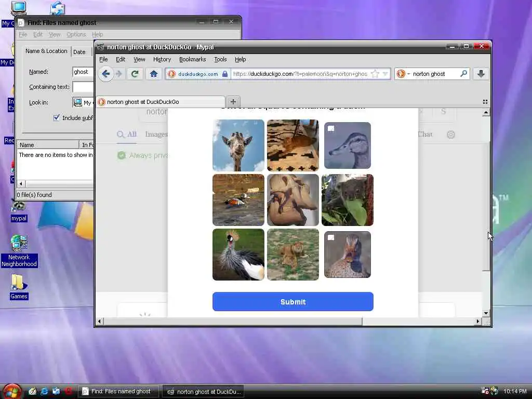Open the Start button on taskbar
This screenshot has width=532, height=399.
click(12, 391)
